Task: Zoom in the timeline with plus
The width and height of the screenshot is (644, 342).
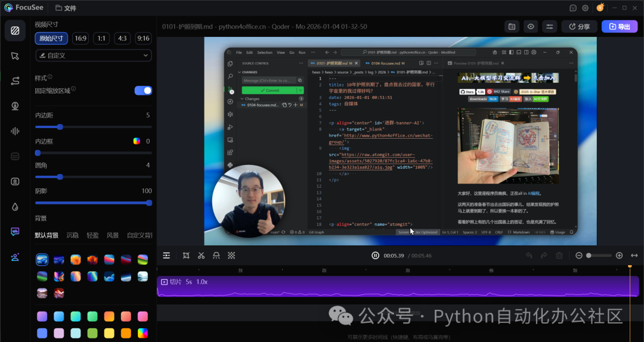Action: 620,256
